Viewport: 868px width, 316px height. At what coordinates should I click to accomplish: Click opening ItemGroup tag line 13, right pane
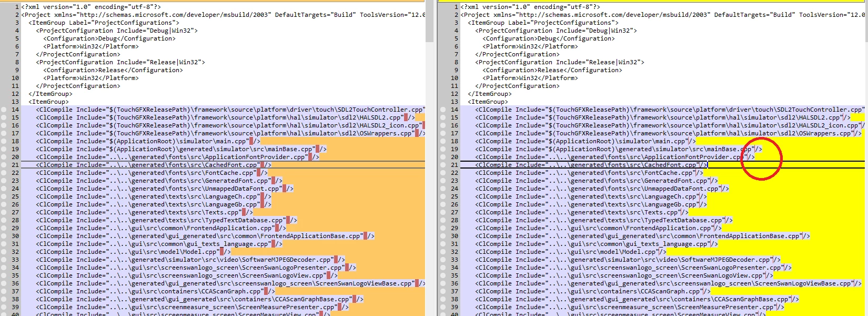click(488, 102)
